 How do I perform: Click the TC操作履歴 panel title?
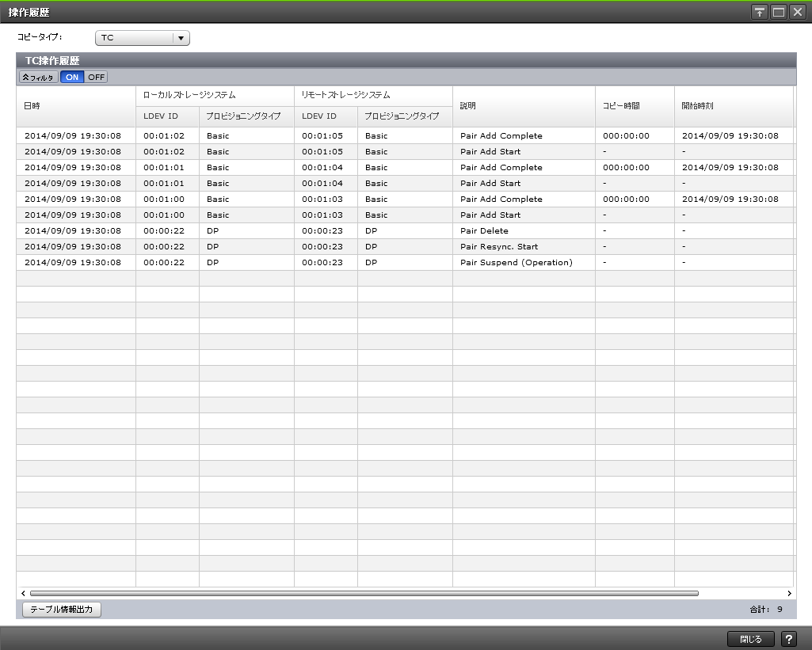tap(52, 60)
